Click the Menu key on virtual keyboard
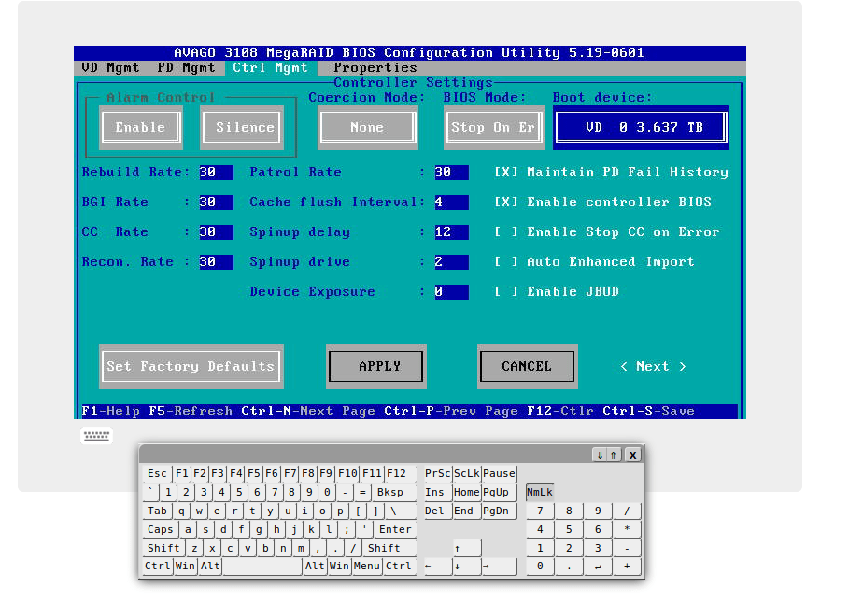Viewport: 849px width, 616px height. tap(367, 567)
